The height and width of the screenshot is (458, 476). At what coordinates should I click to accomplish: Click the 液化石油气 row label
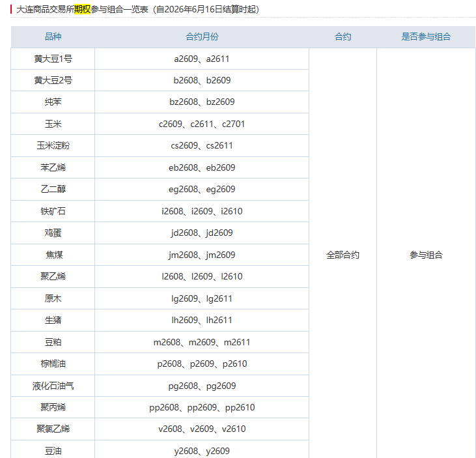click(x=53, y=386)
